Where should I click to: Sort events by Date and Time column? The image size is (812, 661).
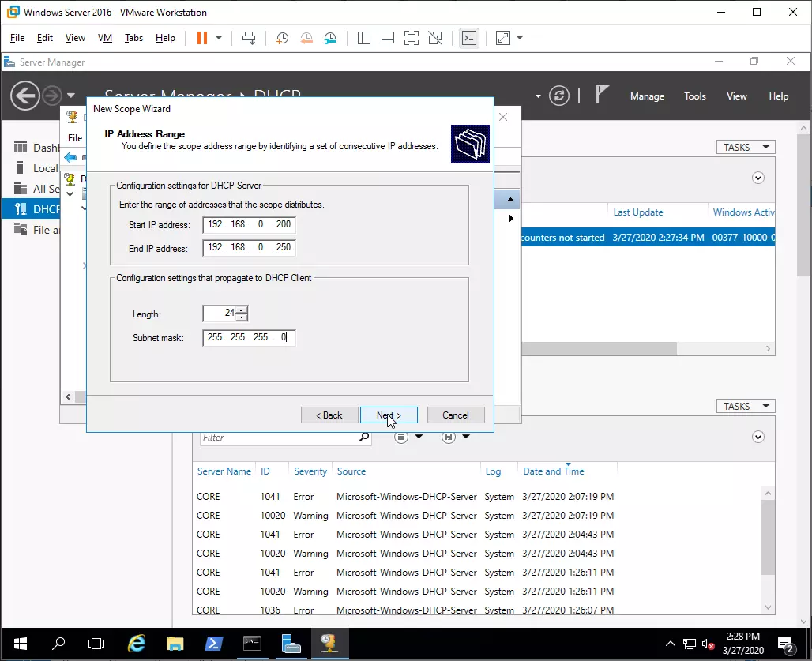(x=553, y=471)
